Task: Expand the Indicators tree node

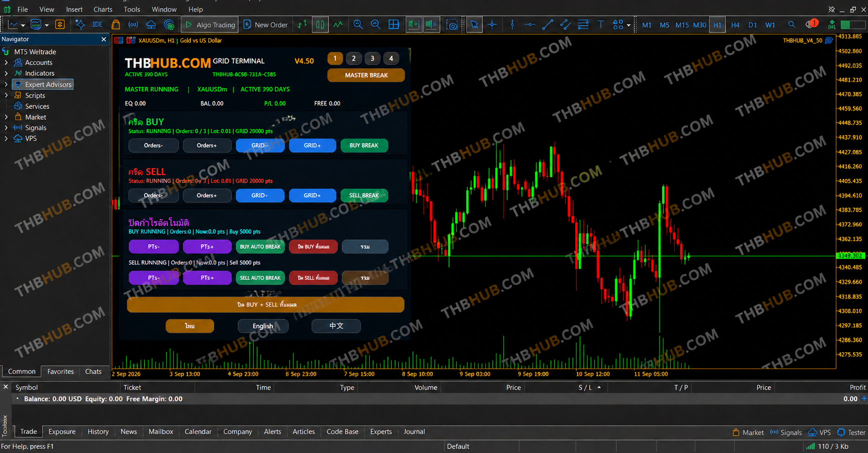Action: point(6,73)
